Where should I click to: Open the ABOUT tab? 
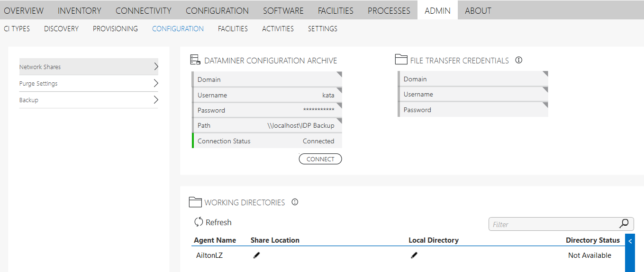point(478,10)
